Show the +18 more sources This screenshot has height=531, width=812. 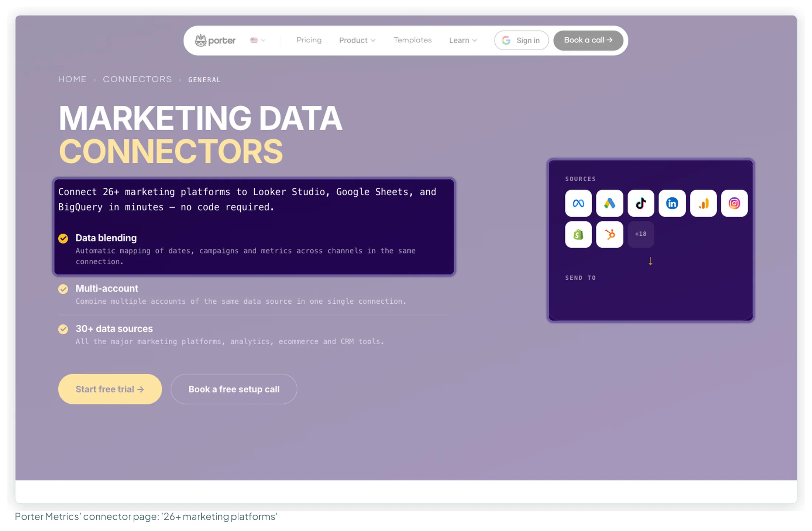pyautogui.click(x=641, y=234)
